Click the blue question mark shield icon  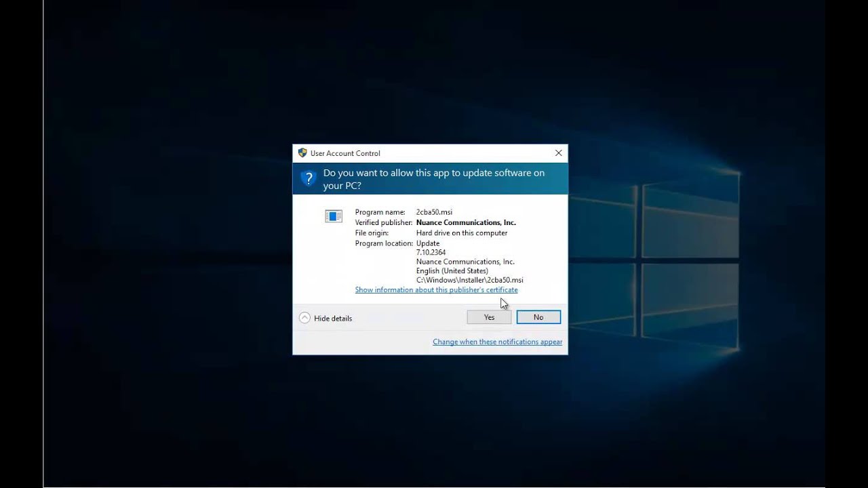(309, 179)
